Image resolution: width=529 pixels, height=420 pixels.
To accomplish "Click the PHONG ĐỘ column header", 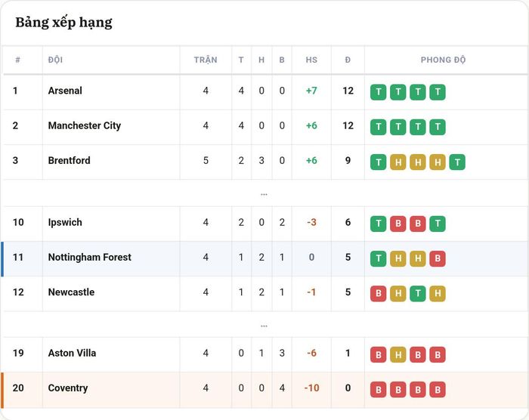I will point(443,60).
